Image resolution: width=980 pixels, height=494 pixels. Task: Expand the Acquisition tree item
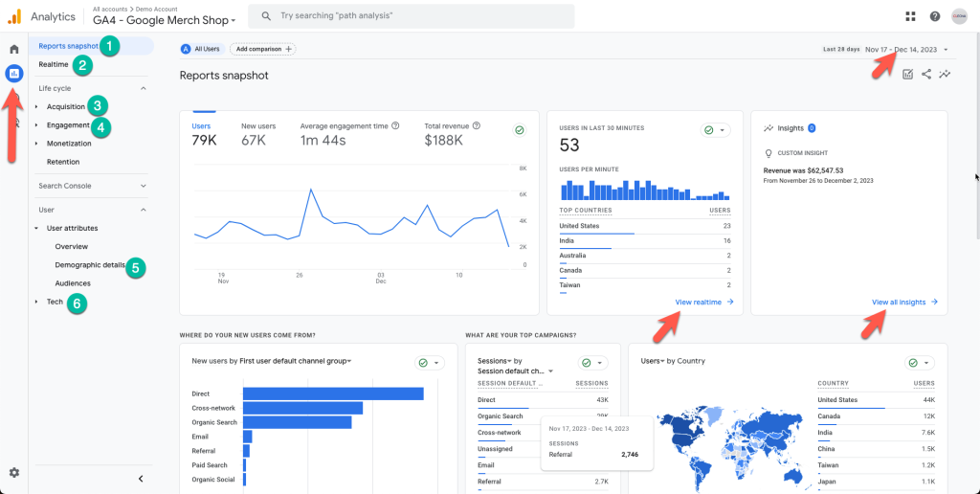click(37, 107)
